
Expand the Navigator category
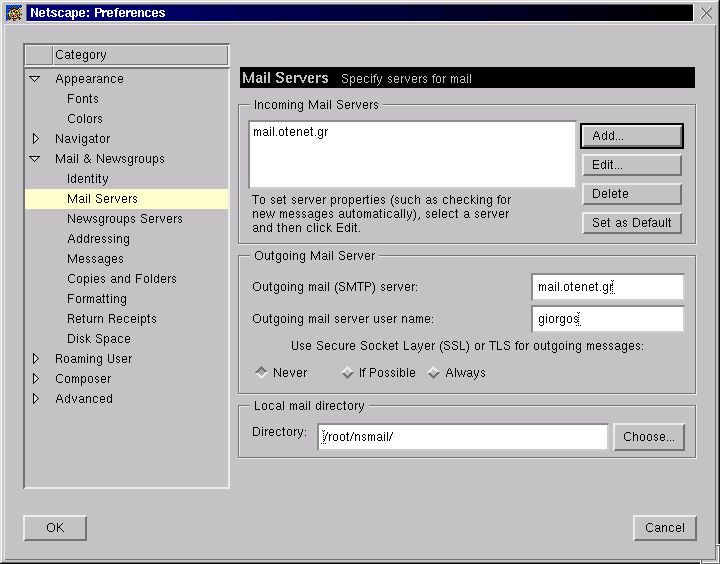(x=36, y=139)
